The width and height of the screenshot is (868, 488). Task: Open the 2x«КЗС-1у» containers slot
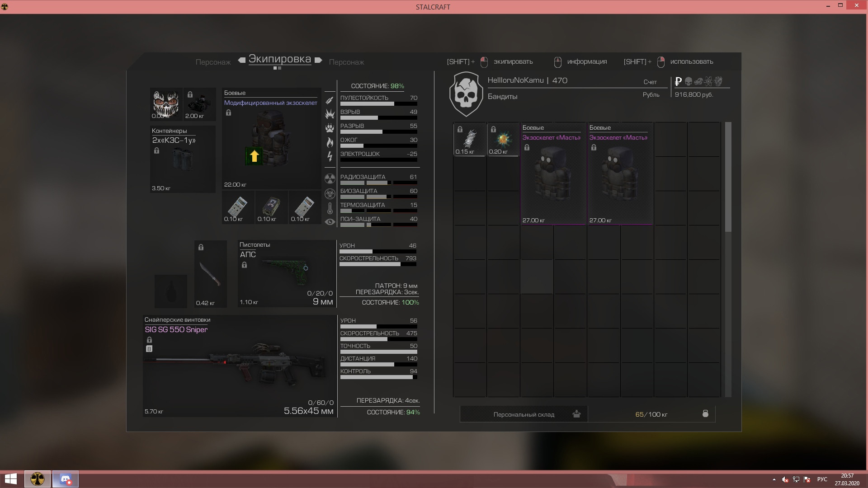(183, 159)
